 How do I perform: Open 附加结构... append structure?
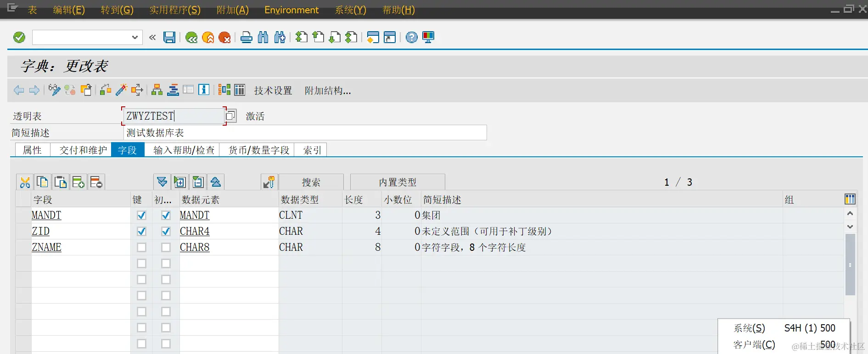[x=328, y=91]
